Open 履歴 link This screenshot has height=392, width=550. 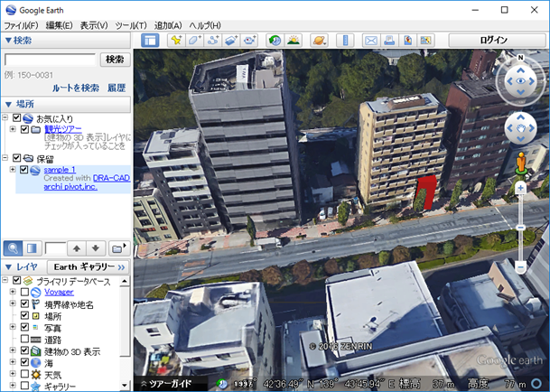click(117, 88)
